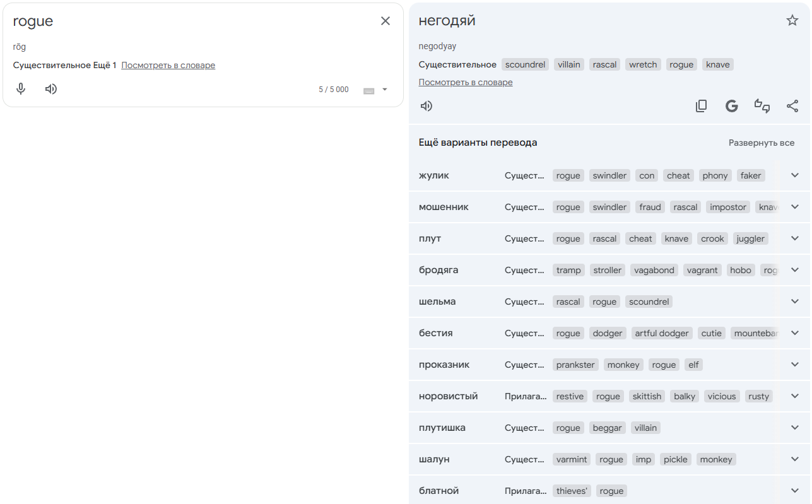The height and width of the screenshot is (504, 812).
Task: Clear the source text with the X icon
Action: pyautogui.click(x=385, y=21)
